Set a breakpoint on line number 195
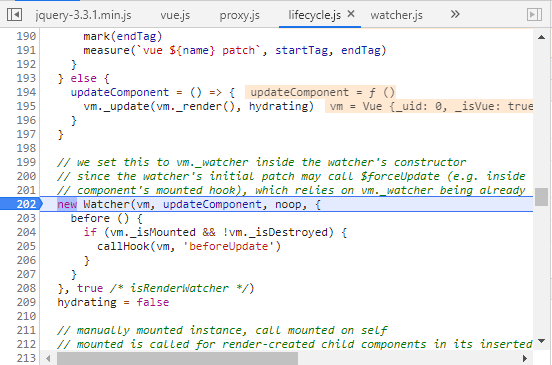Screen dimensions: 552x365 (26, 106)
